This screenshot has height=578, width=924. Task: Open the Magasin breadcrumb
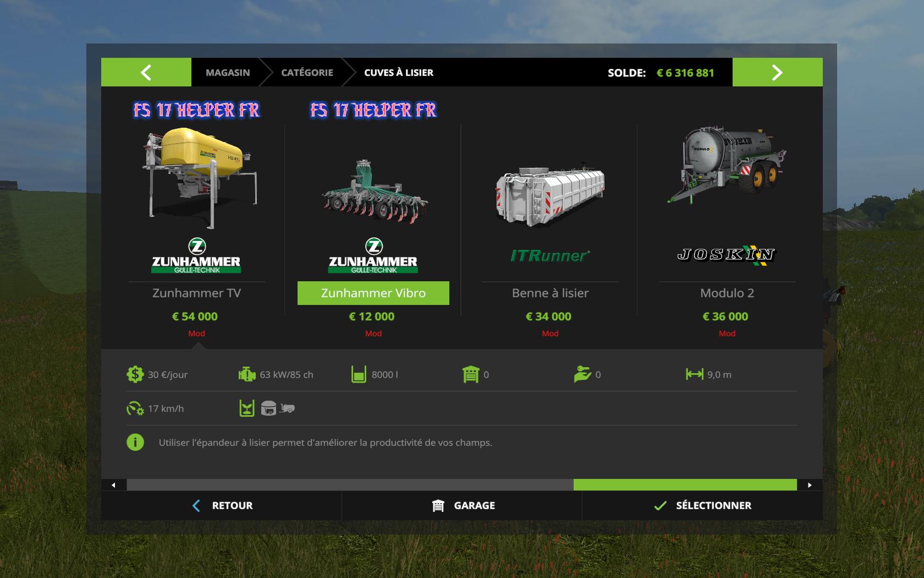(x=228, y=72)
